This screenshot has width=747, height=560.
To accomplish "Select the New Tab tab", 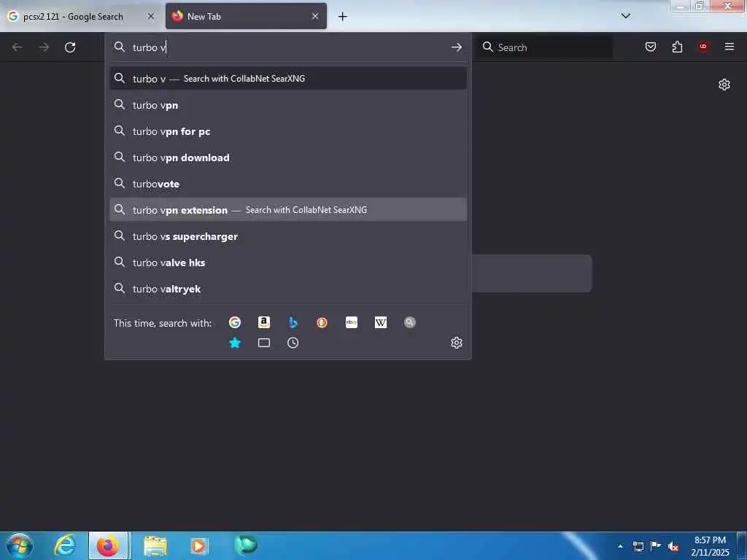I will click(247, 16).
